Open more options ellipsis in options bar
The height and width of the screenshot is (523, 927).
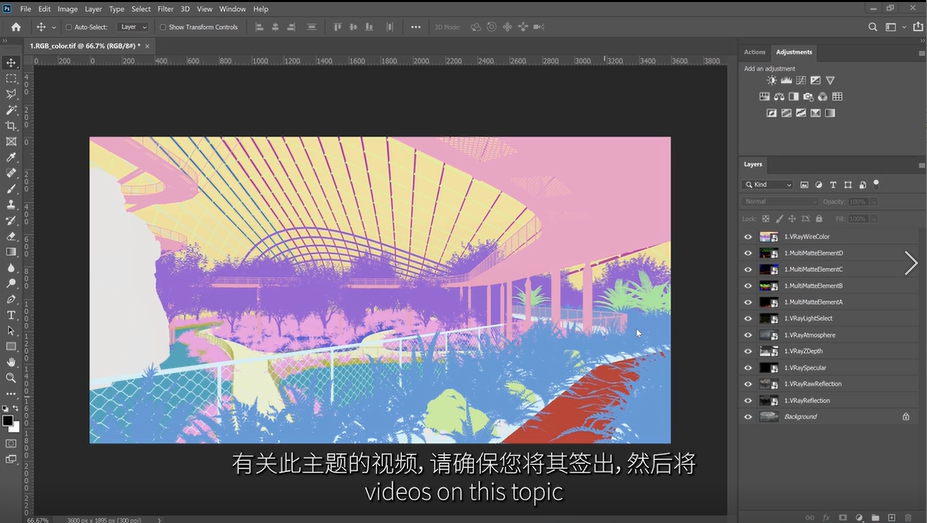416,27
